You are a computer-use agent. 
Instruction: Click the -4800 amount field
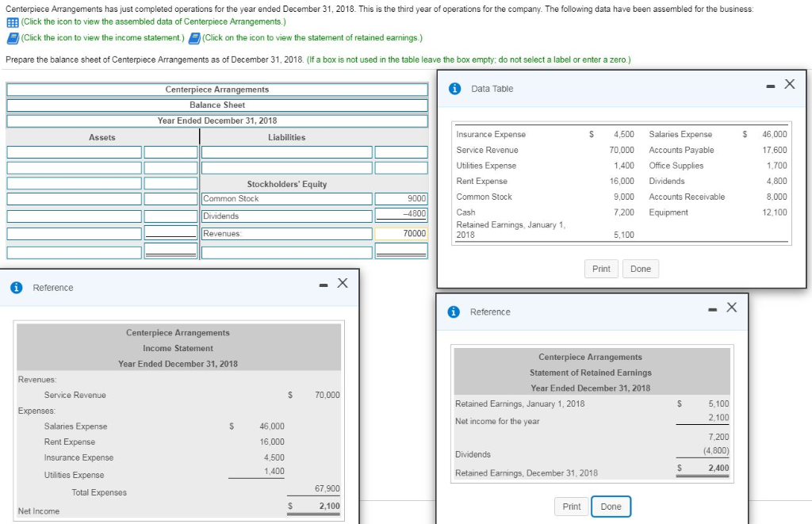click(401, 214)
